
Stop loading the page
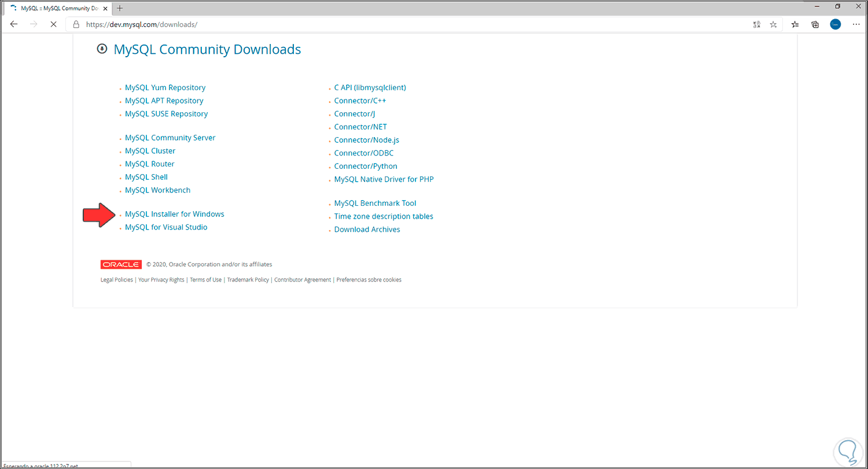(x=53, y=24)
